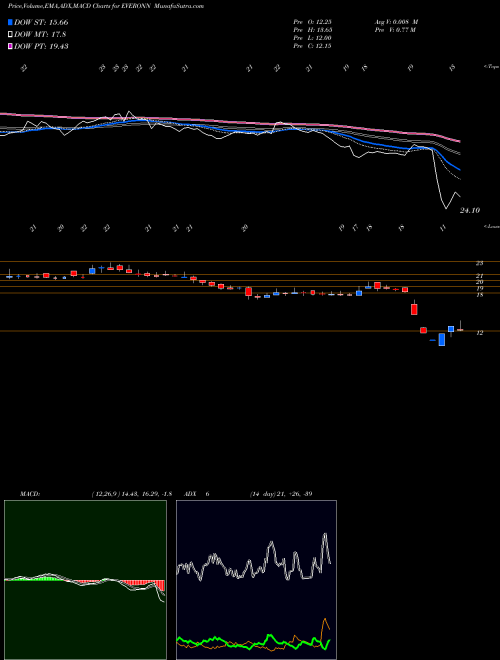
Task: Click the 23 price level axis label
Action: coord(479,263)
